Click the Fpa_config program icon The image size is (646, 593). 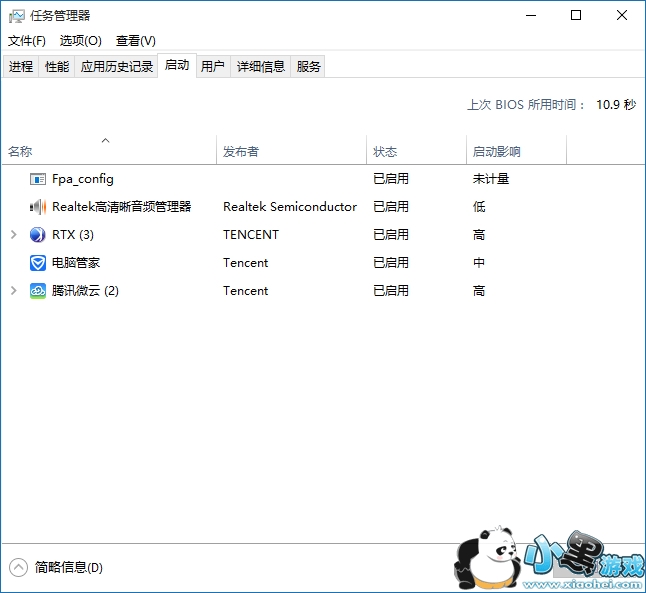pyautogui.click(x=37, y=179)
